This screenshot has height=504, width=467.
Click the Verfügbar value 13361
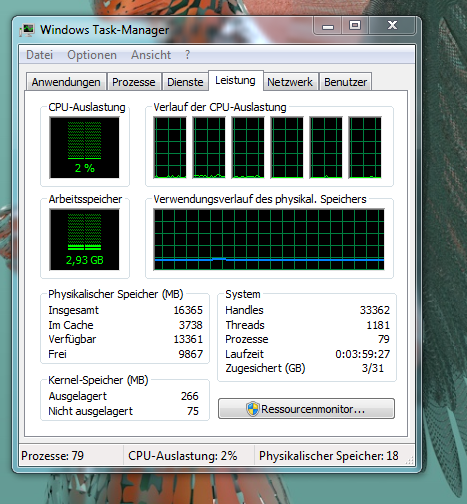pos(188,339)
